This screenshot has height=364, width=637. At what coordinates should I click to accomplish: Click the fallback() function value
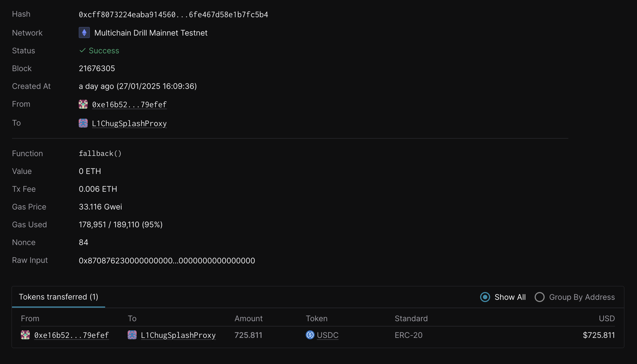[x=100, y=153]
